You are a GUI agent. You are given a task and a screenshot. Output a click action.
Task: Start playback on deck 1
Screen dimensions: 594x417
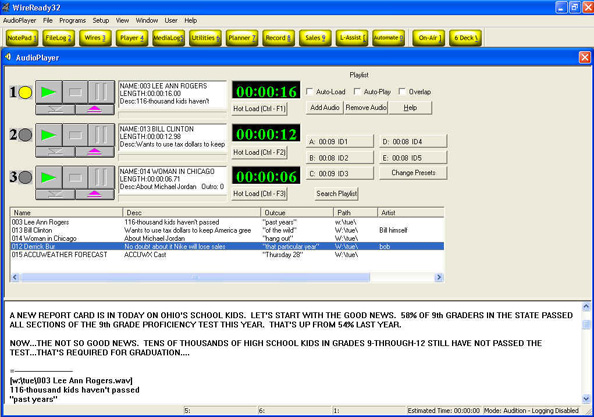pyautogui.click(x=49, y=92)
